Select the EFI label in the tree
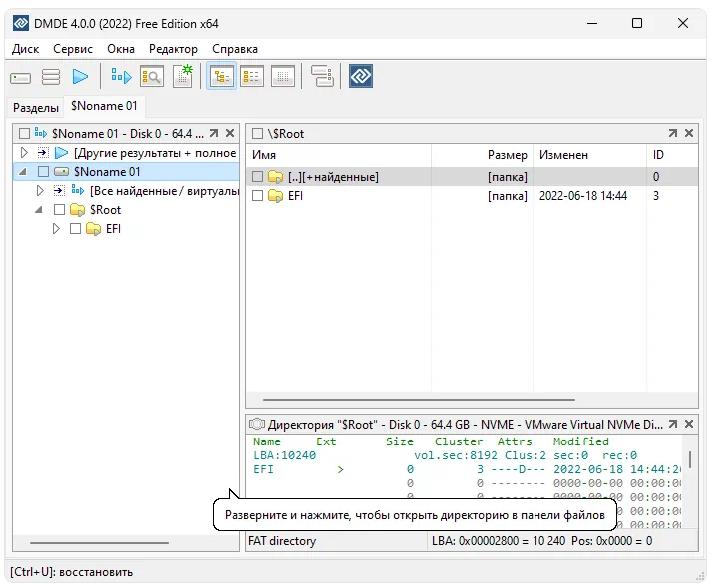This screenshot has width=714, height=588. click(114, 229)
